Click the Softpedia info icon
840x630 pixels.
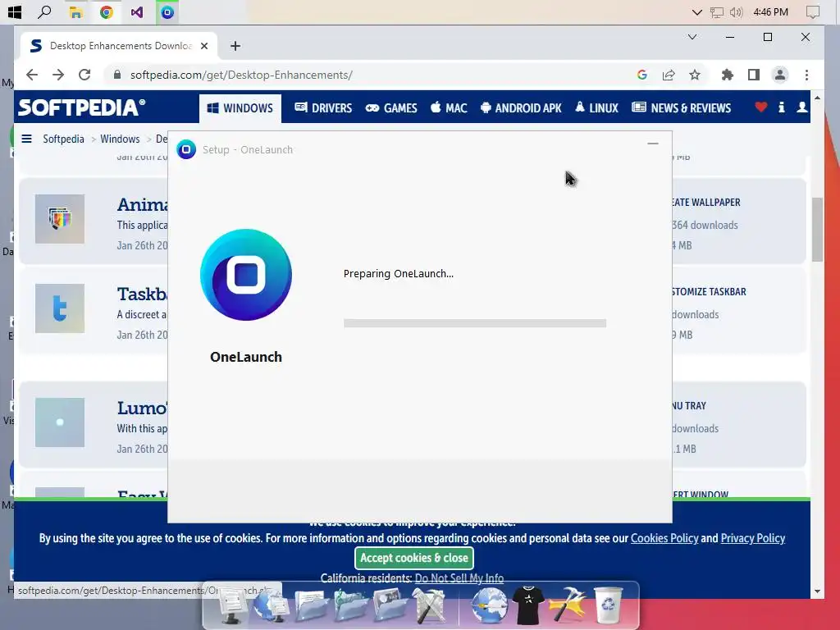782,107
